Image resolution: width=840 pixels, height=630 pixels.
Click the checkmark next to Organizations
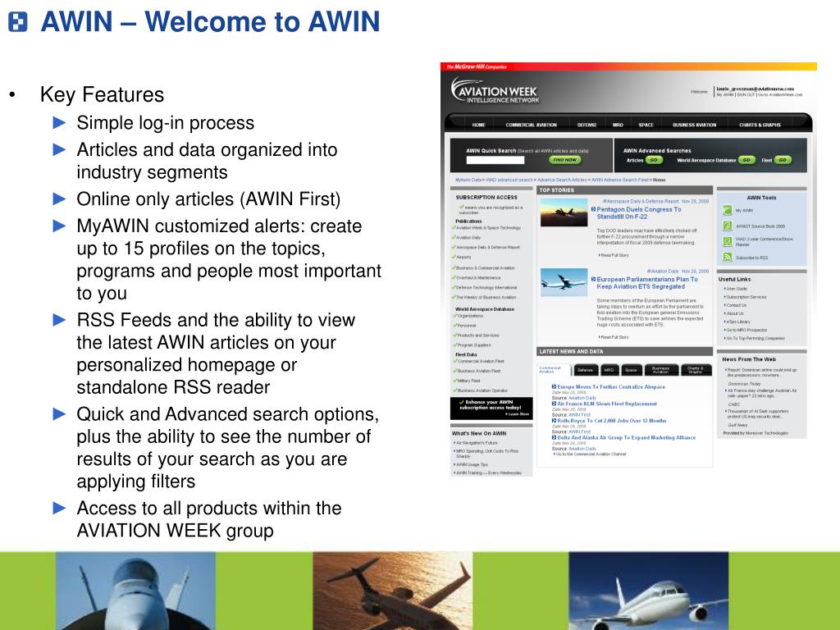454,316
